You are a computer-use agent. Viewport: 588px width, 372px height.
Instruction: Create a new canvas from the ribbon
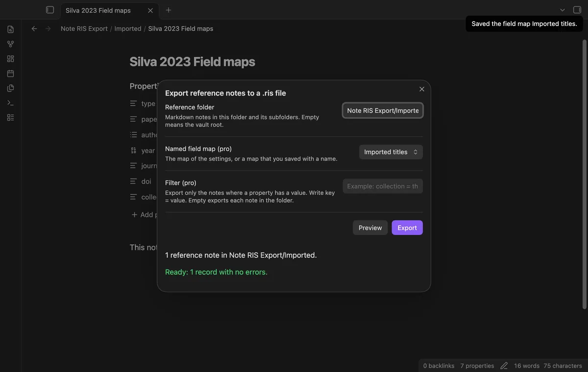[x=10, y=59]
